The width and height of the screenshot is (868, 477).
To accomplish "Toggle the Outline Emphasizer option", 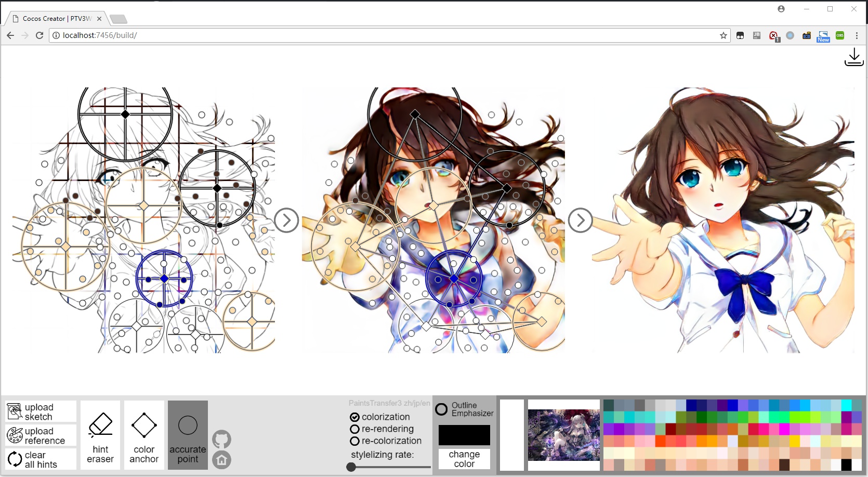I will click(441, 408).
